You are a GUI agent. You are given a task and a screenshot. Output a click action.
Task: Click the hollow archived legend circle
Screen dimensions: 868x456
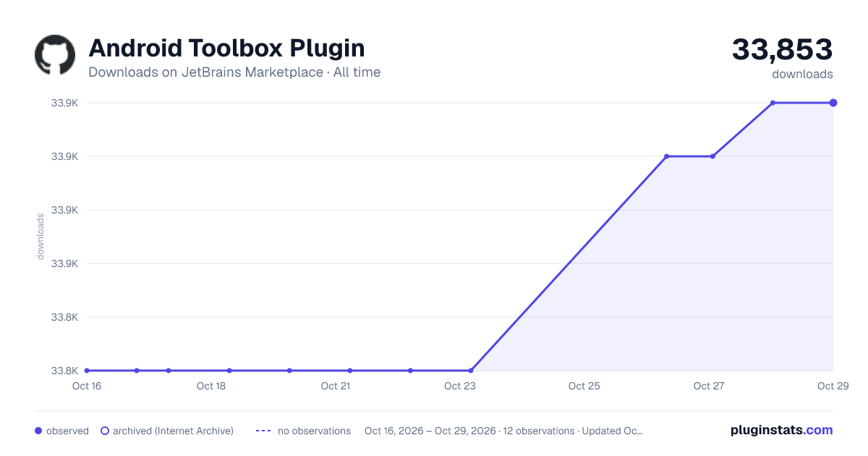coord(105,431)
